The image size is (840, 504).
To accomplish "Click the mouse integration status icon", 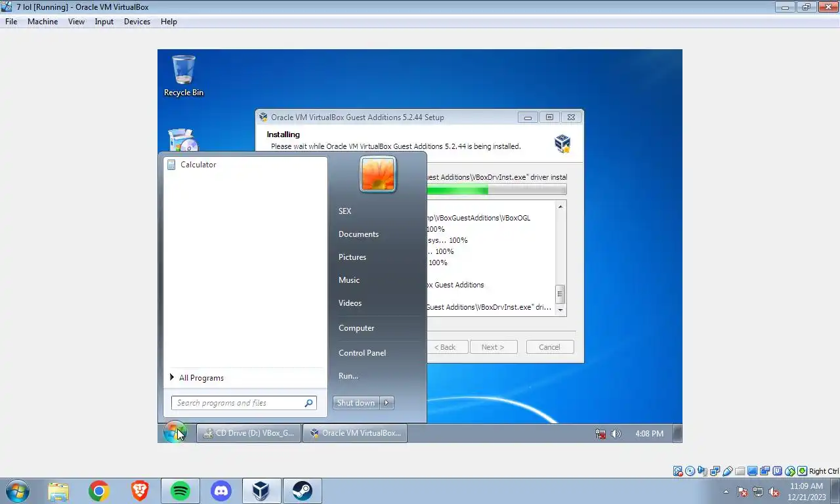I will click(790, 471).
